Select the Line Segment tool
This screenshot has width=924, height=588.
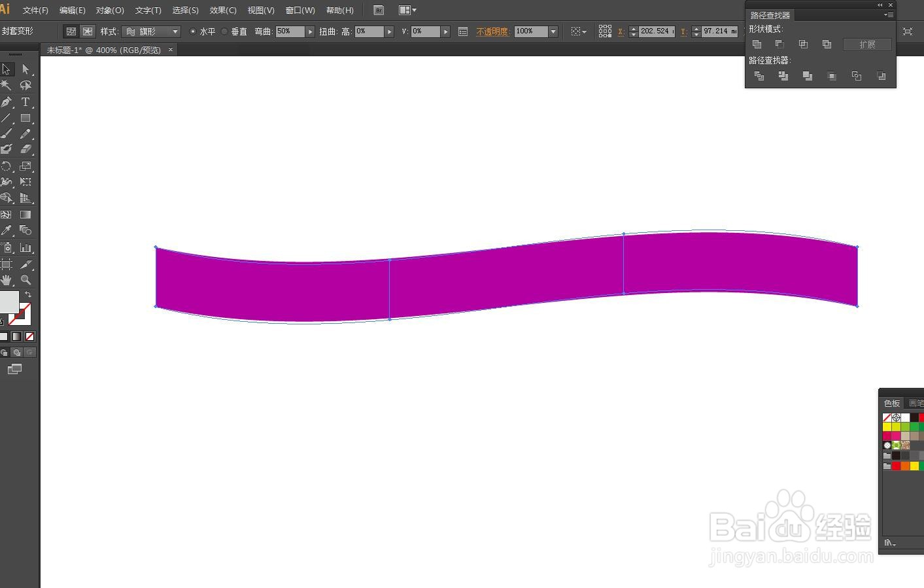pyautogui.click(x=7, y=118)
